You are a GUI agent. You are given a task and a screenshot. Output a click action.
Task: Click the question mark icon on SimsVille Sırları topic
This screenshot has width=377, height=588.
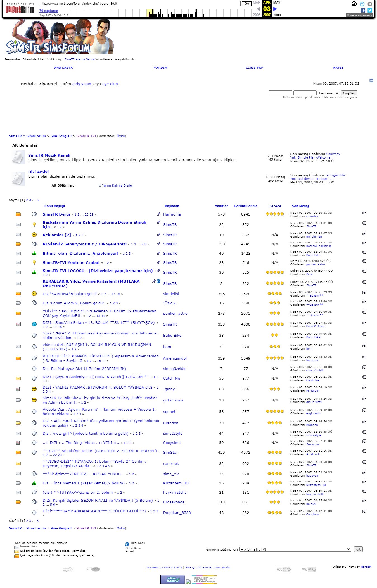34,324
